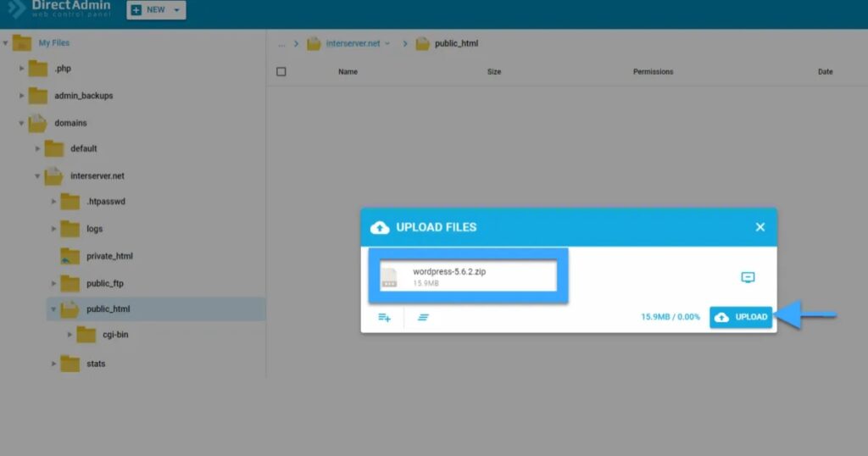Select the .php folder icon
This screenshot has width=868, height=456.
(x=37, y=69)
